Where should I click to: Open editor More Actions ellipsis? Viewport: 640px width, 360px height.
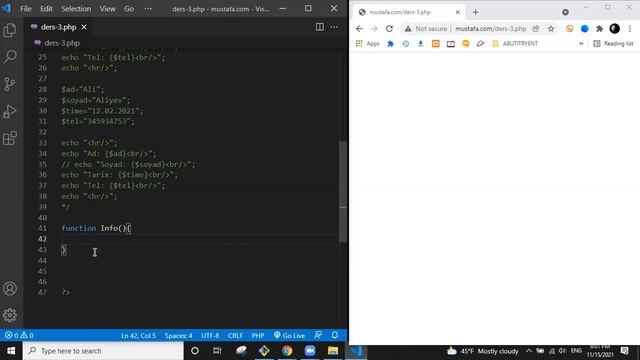pyautogui.click(x=334, y=27)
